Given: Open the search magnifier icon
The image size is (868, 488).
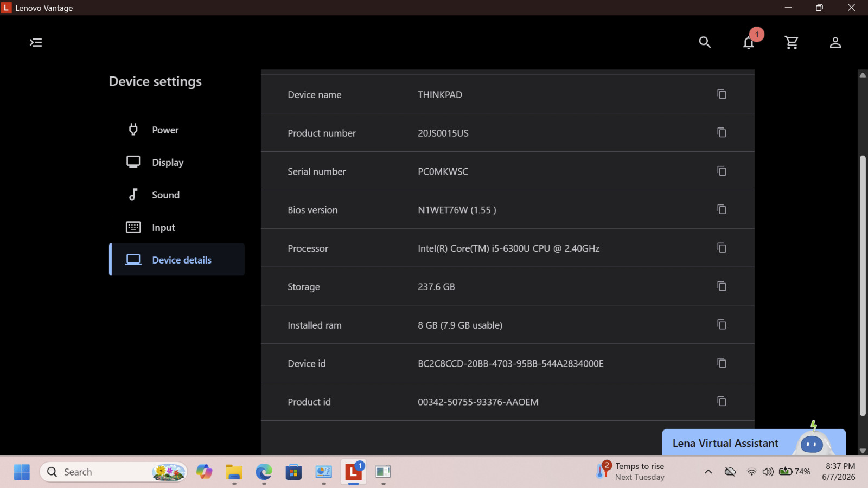Looking at the screenshot, I should click(x=705, y=42).
